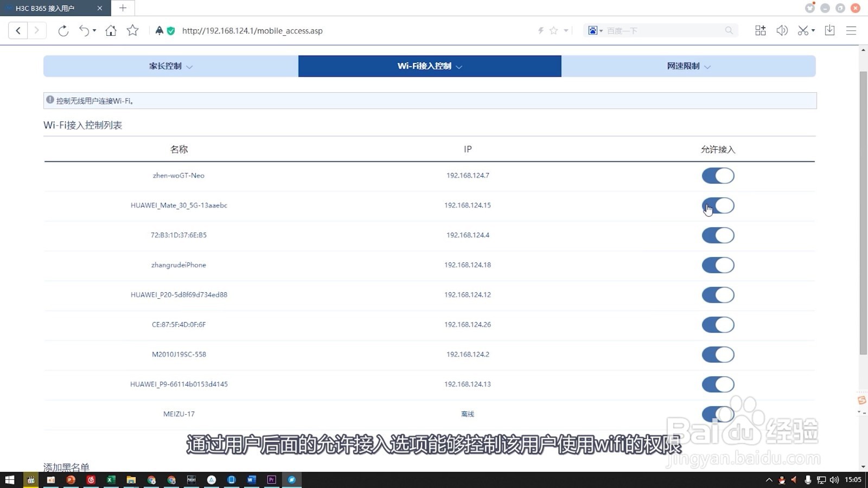Go forward with the browser forward arrow
Viewport: 868px width, 488px height.
point(36,30)
